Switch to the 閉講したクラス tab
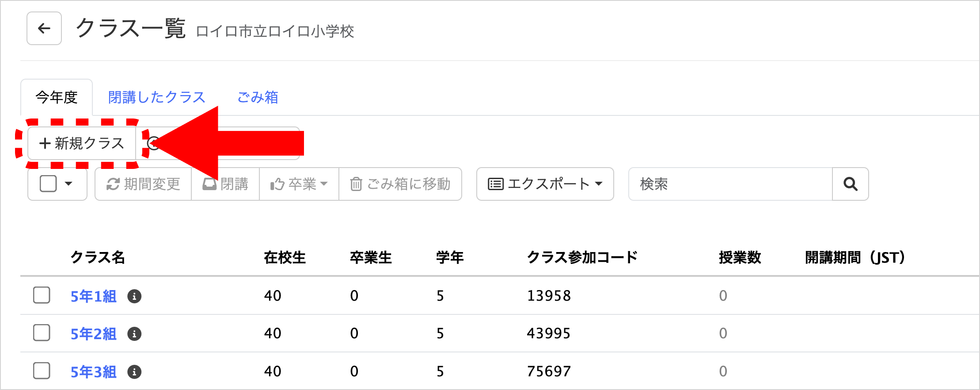980x390 pixels. (157, 97)
